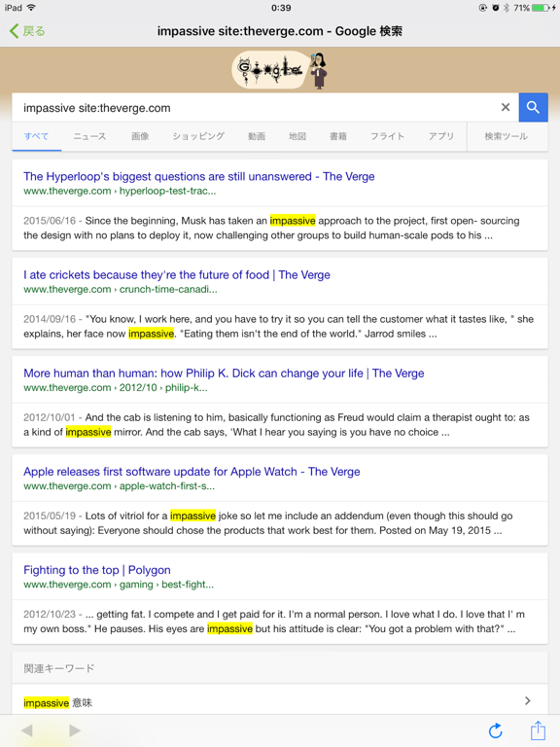The height and width of the screenshot is (747, 560).
Task: Open the Philip K. Dick article link
Action: pos(224,373)
